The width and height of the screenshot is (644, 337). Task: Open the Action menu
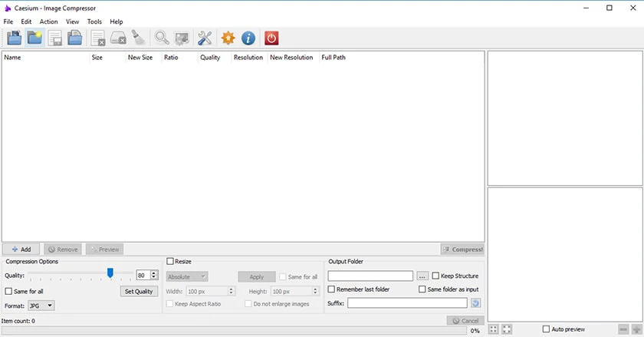[48, 21]
